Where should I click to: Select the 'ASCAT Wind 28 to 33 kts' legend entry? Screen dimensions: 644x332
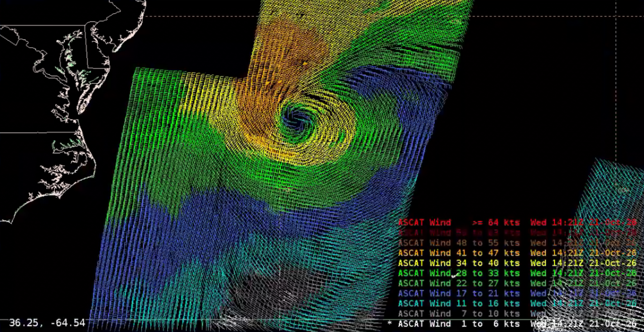click(517, 273)
